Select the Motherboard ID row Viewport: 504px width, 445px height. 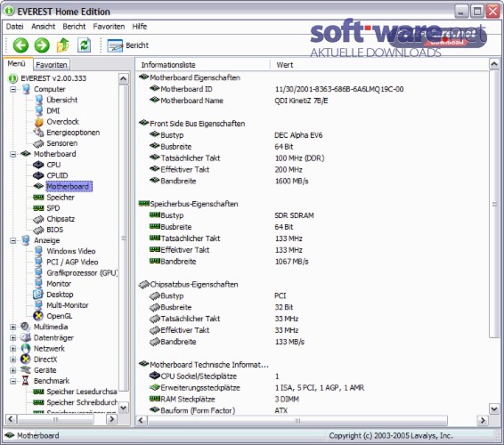[276, 89]
